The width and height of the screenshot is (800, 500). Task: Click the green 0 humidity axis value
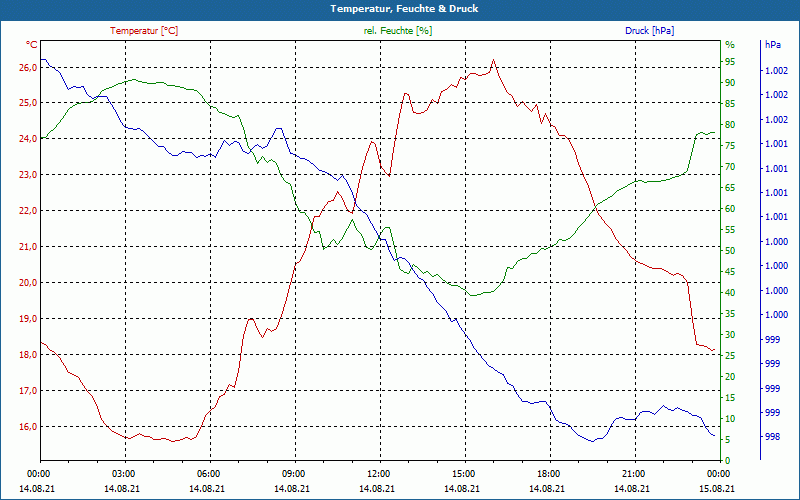pyautogui.click(x=728, y=461)
